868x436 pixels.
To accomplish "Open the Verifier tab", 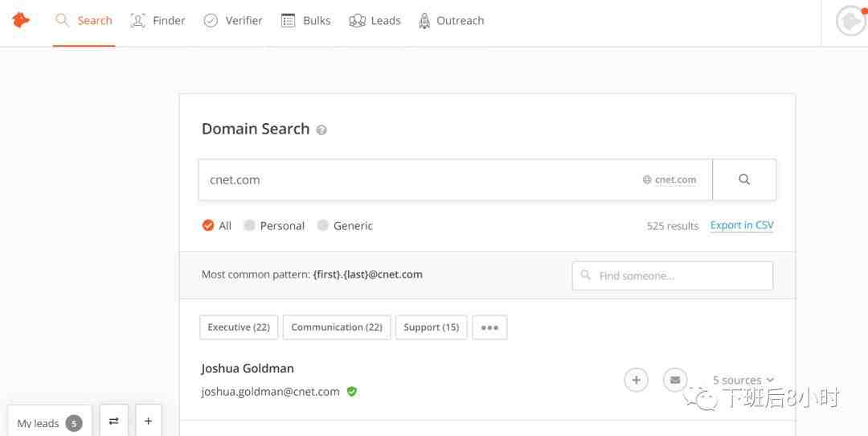I will coord(233,20).
